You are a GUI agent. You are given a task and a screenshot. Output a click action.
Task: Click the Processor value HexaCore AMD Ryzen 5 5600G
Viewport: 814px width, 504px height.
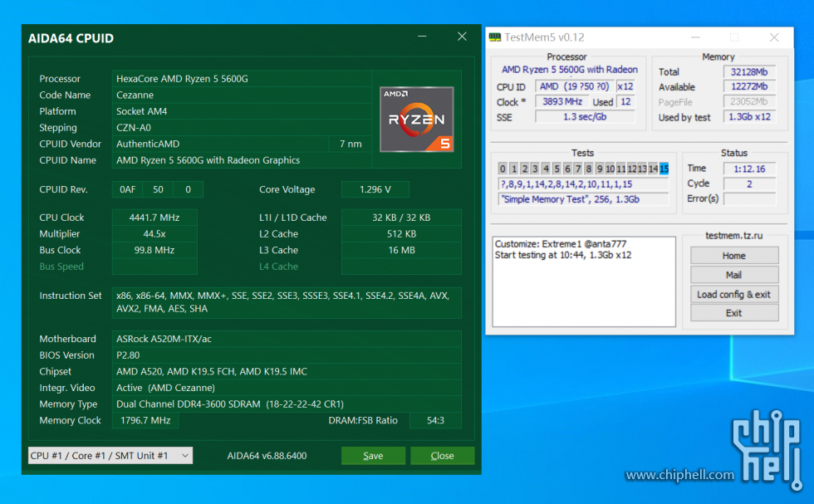[242, 78]
